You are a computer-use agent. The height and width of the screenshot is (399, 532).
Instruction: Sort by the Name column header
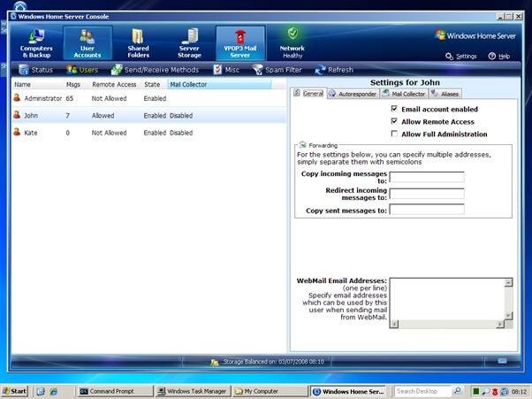pos(37,85)
